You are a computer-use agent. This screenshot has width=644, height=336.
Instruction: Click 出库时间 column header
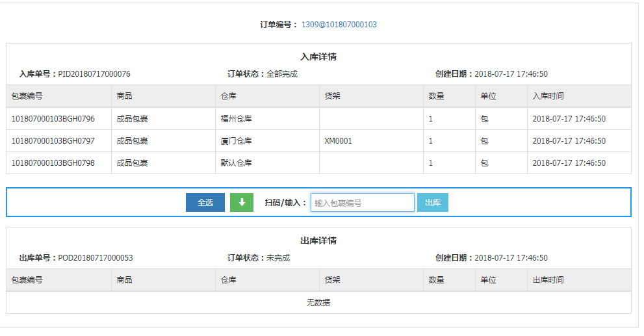pos(548,280)
